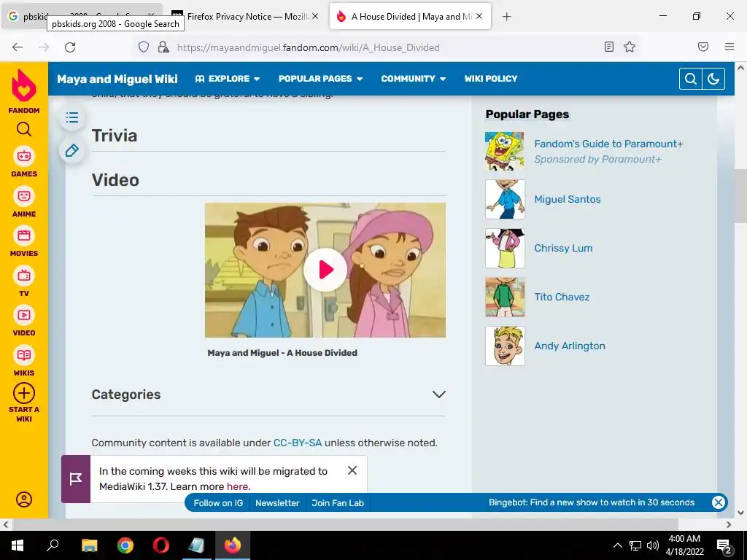Click the tracking protection shield icon
The width and height of the screenshot is (747, 560).
[144, 47]
